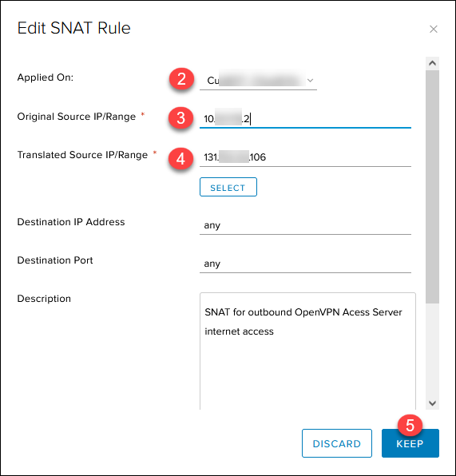Click the Destination IP Address label
The image size is (456, 476).
pyautogui.click(x=71, y=222)
